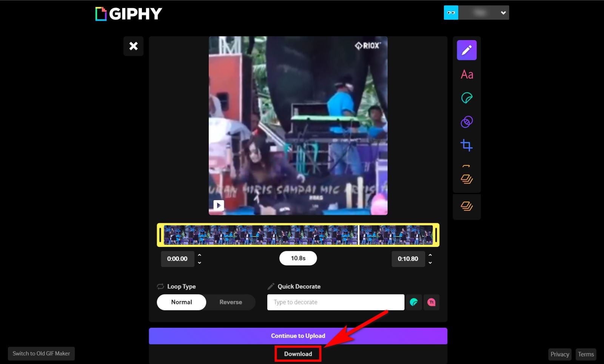Click the Quick Decorate label

(299, 287)
